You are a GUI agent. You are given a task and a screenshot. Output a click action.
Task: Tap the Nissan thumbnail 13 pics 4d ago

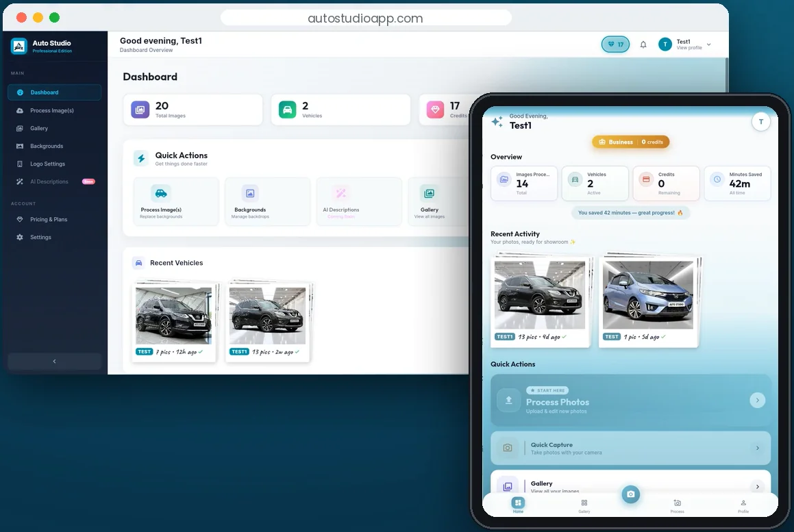pos(541,300)
